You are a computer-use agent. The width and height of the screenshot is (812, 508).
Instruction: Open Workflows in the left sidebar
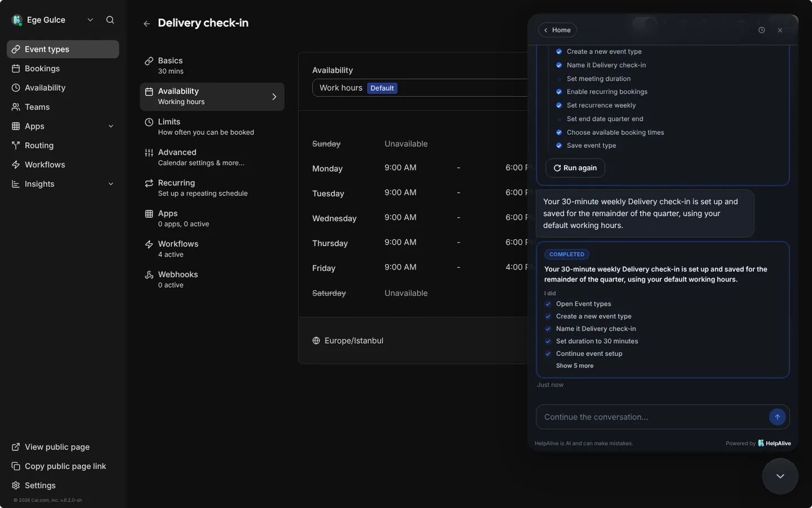[63, 164]
